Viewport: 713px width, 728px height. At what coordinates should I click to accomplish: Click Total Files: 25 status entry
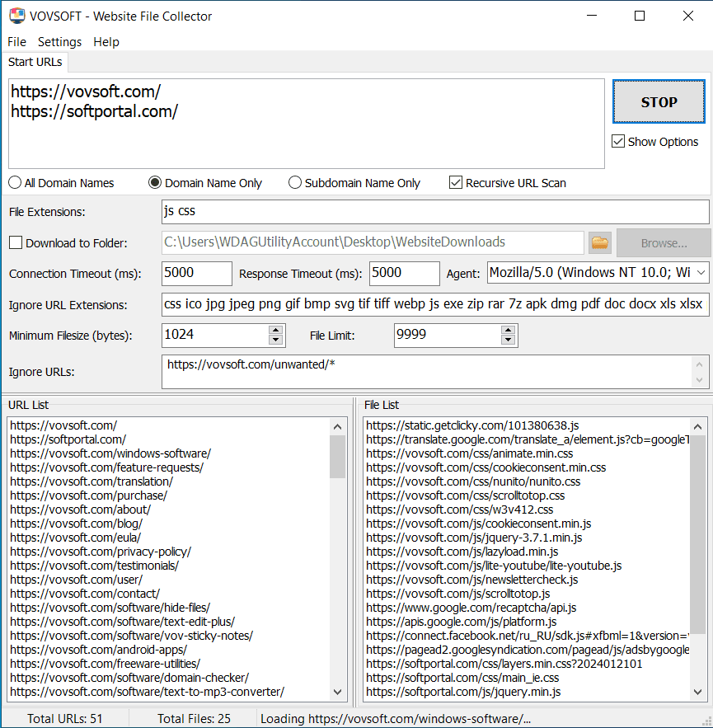click(194, 719)
